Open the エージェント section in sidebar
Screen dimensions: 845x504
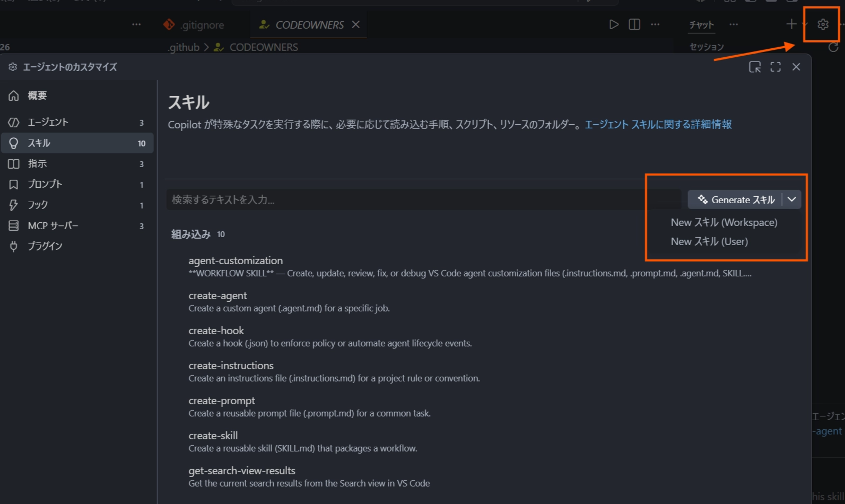[x=77, y=123]
